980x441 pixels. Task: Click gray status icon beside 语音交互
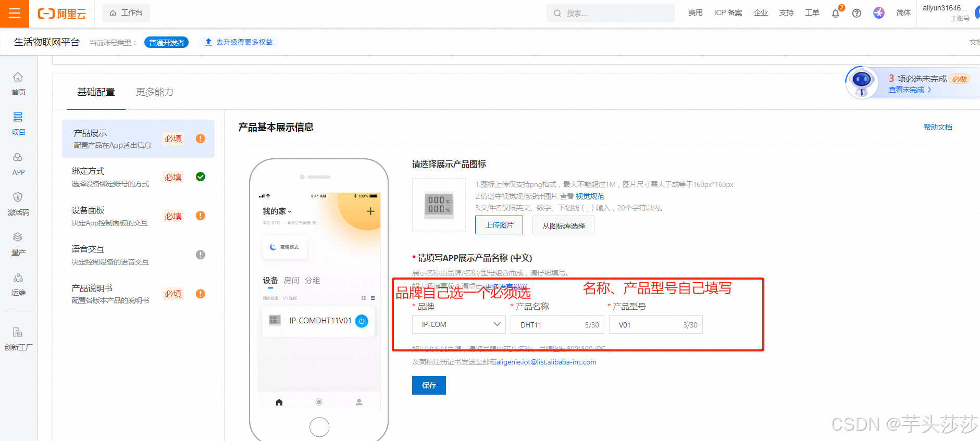click(x=201, y=255)
